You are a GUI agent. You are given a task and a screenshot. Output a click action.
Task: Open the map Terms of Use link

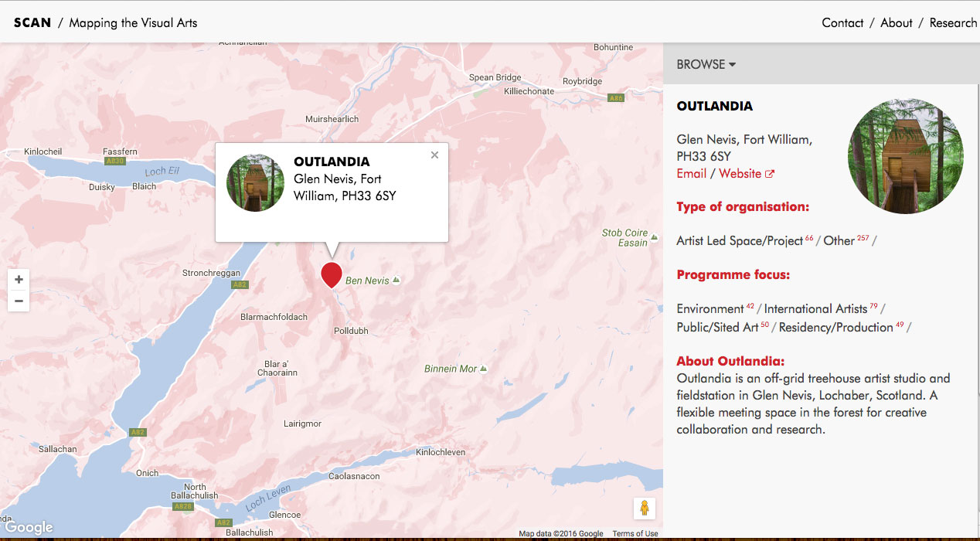click(x=635, y=533)
